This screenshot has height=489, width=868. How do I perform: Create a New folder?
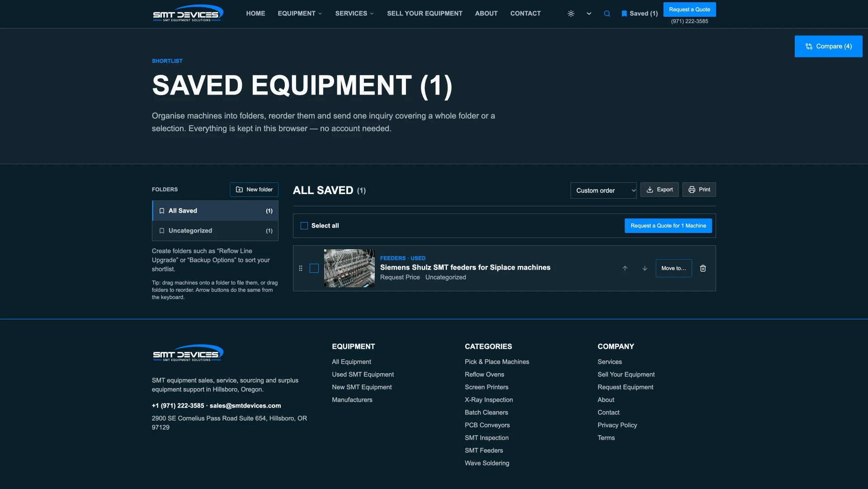[254, 190]
